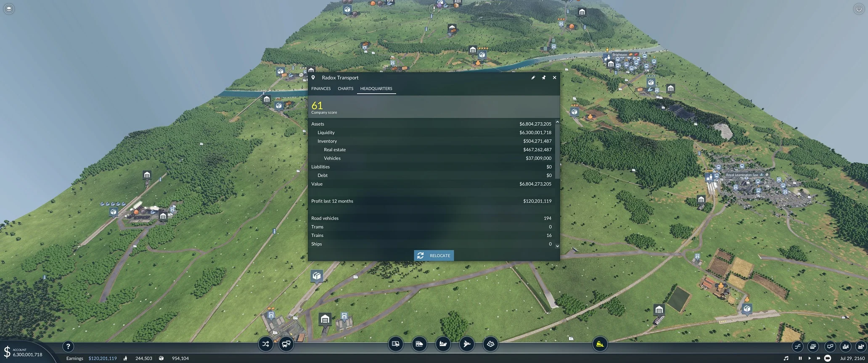Image resolution: width=868 pixels, height=363 pixels.
Task: Open the main menu power icon
Action: click(859, 9)
